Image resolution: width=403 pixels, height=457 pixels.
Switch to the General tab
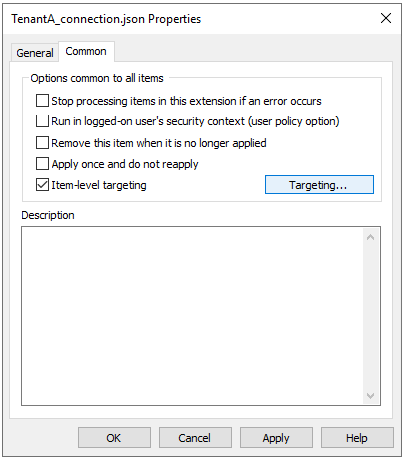click(35, 53)
